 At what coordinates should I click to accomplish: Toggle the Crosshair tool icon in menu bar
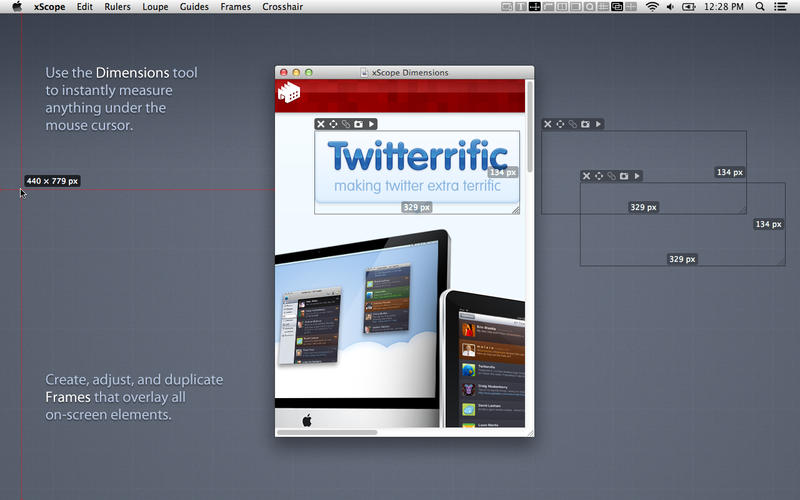point(631,7)
